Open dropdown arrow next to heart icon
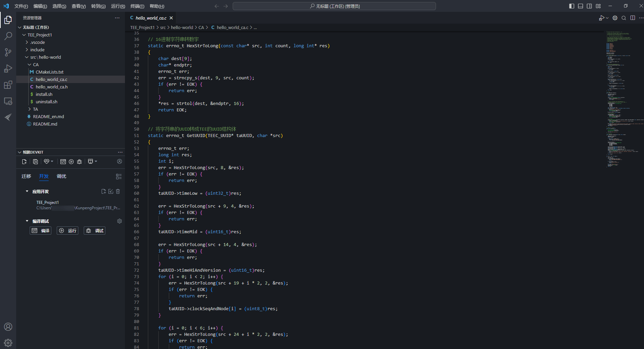This screenshot has width=644, height=349. point(52,161)
